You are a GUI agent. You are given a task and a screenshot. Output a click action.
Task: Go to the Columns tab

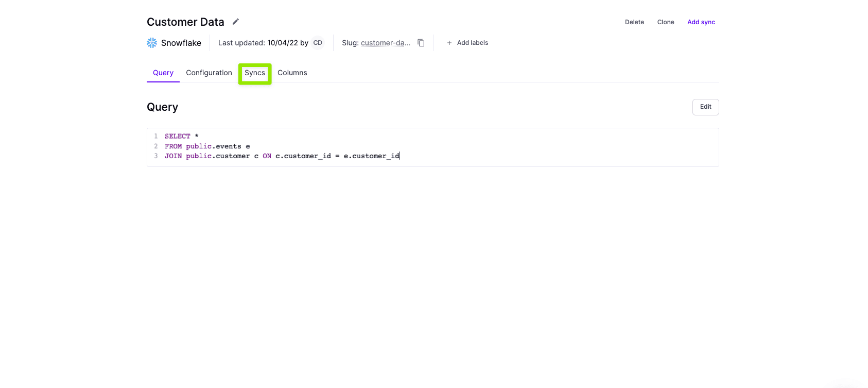tap(292, 73)
